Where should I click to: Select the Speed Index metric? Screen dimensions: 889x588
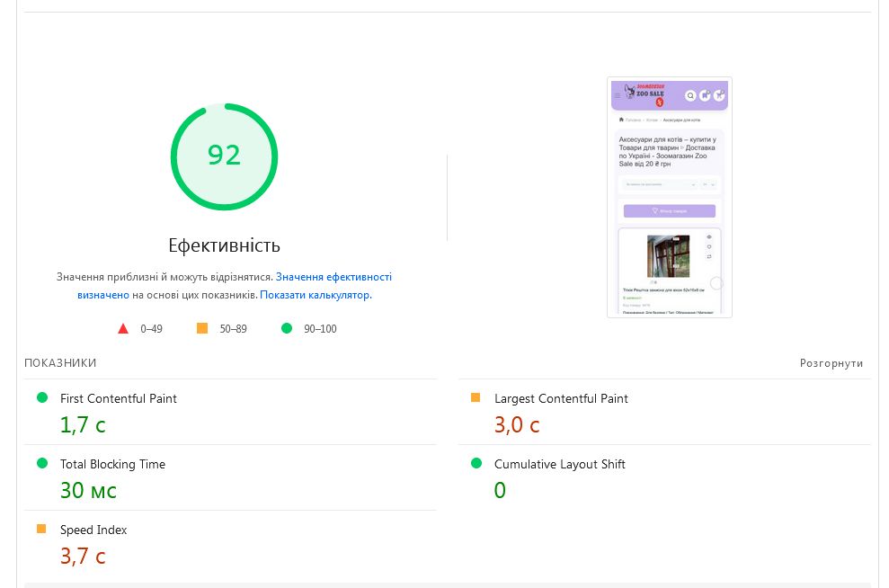(93, 530)
